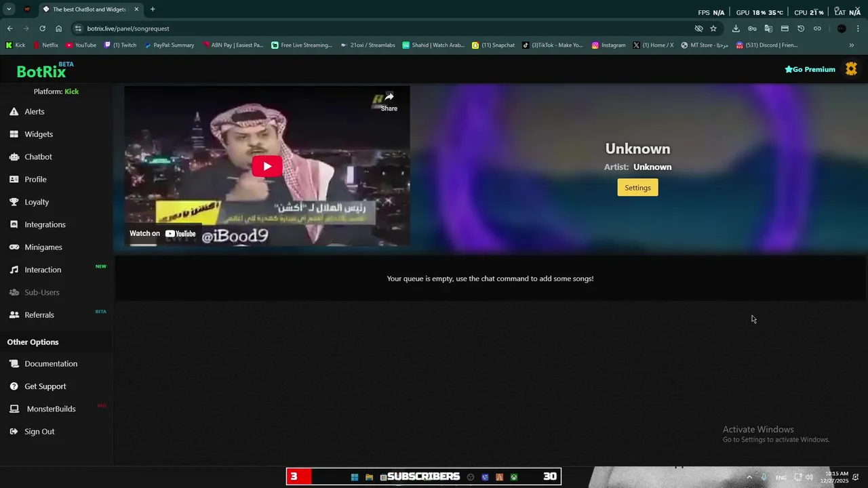Expand the system tray hidden icons
The width and height of the screenshot is (868, 488).
[x=749, y=477]
